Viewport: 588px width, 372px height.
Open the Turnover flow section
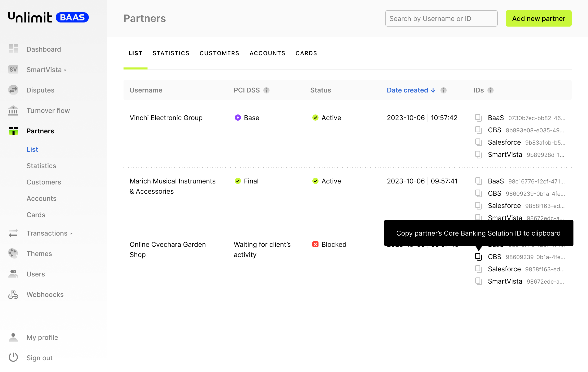[48, 111]
